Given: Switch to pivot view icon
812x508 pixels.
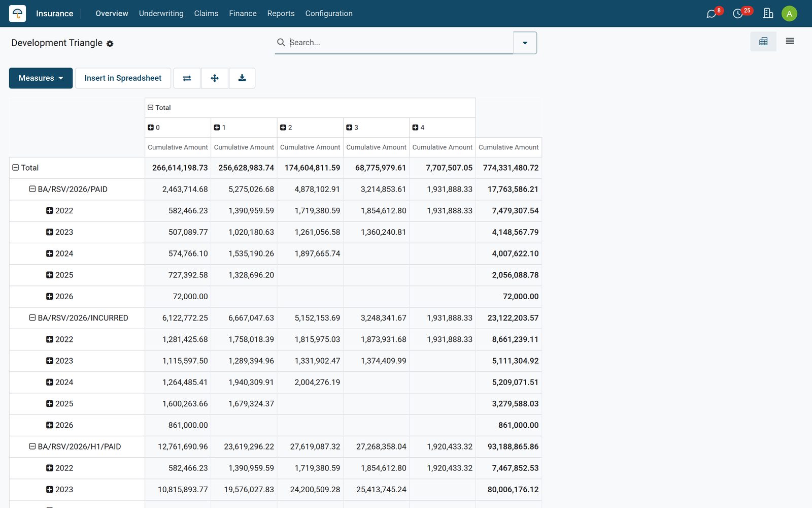Looking at the screenshot, I should [x=763, y=42].
